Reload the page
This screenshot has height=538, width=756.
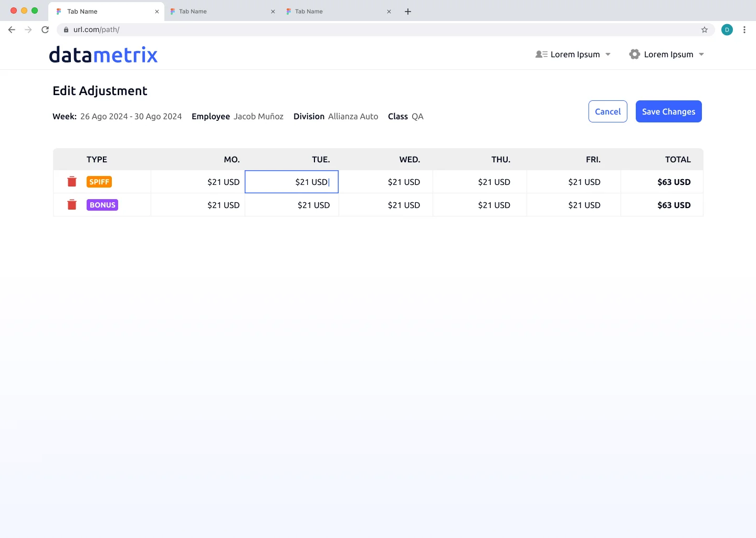coord(45,30)
